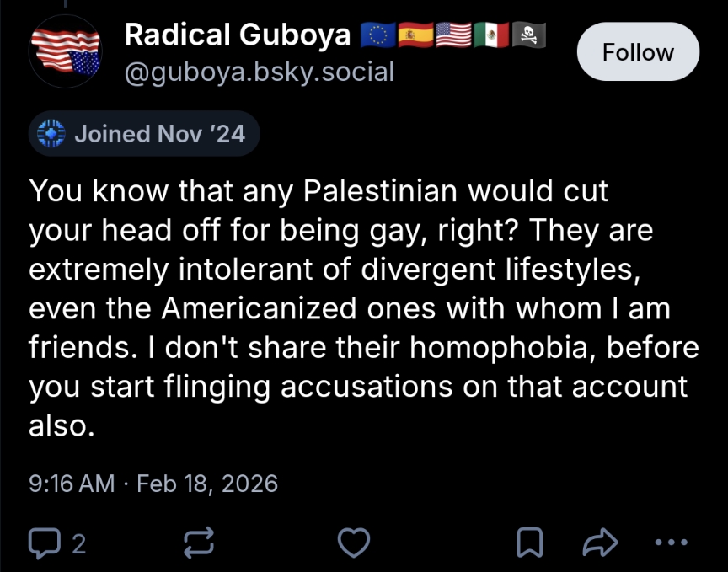Click the blue badge icon beside Joined Nov '24

(x=52, y=134)
